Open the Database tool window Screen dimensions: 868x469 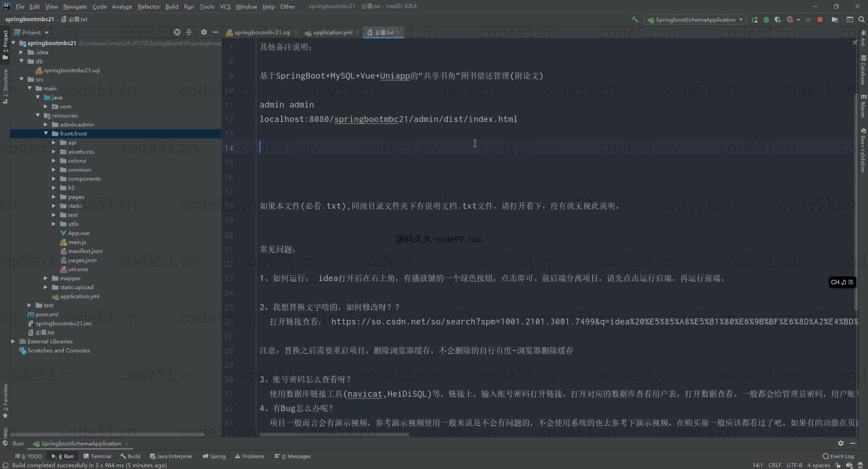863,70
